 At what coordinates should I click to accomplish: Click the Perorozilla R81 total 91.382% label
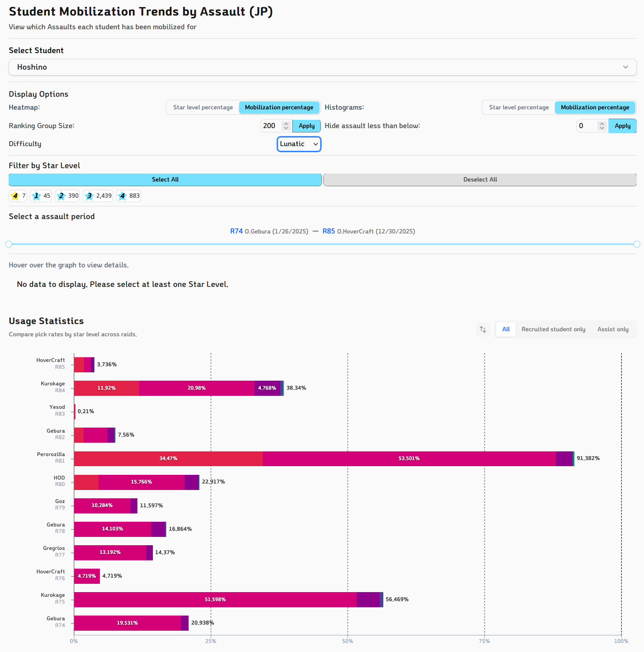click(x=588, y=458)
